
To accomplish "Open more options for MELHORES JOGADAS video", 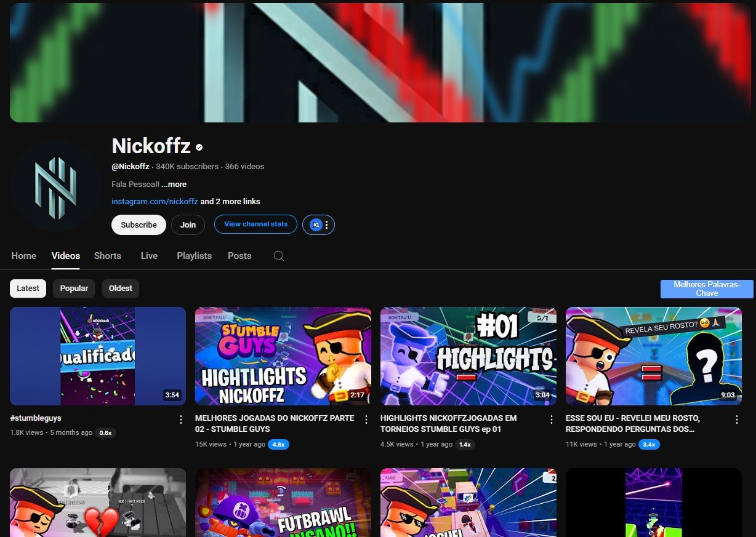I will click(x=366, y=420).
